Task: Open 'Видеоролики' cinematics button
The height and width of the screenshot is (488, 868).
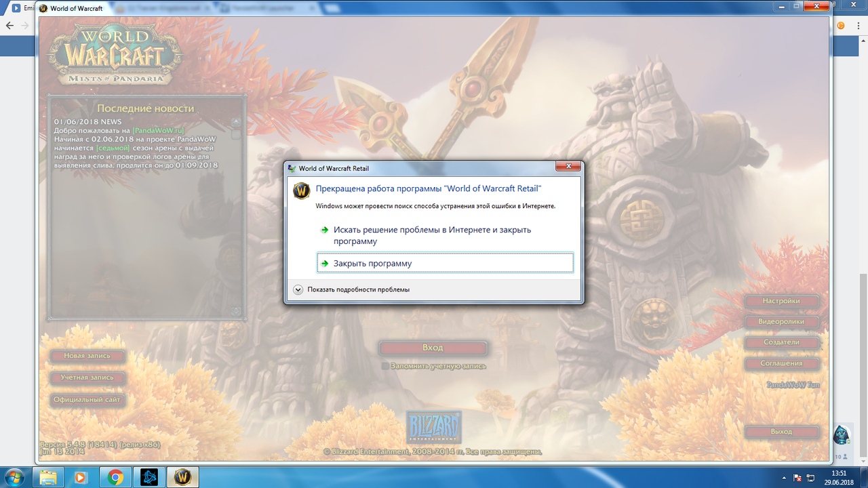Action: tap(781, 322)
